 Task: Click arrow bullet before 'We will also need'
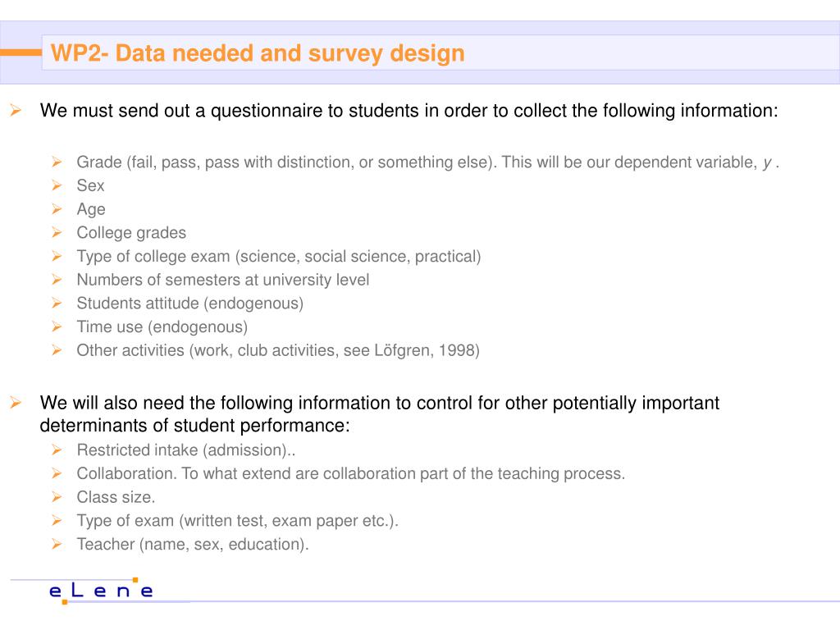[x=16, y=403]
